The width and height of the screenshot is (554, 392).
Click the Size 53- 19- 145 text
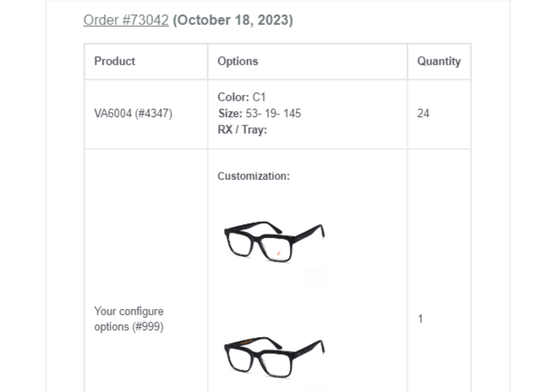pos(273,113)
